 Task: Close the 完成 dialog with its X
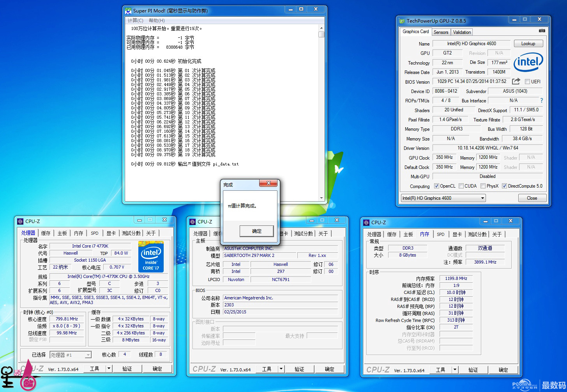click(x=268, y=183)
